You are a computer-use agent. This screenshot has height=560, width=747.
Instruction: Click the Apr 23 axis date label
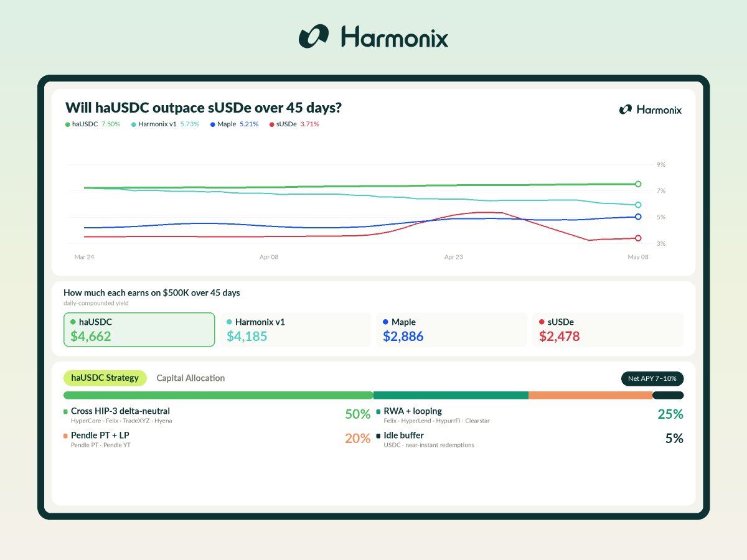(x=454, y=256)
